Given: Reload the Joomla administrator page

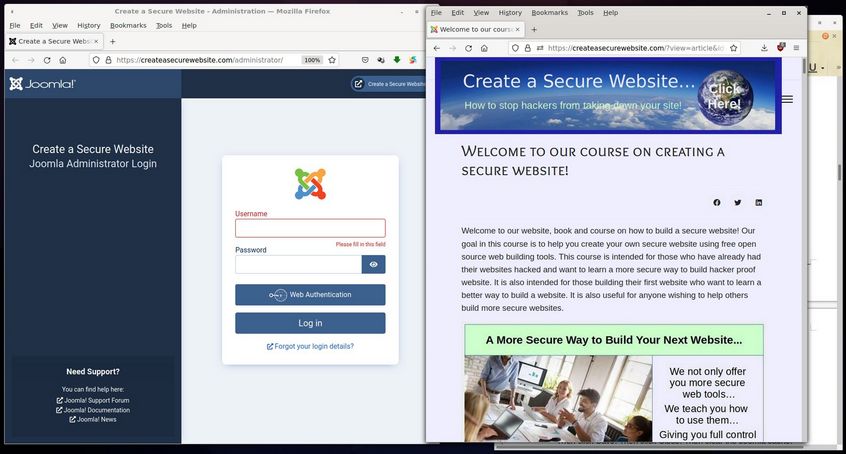Looking at the screenshot, I should point(46,60).
